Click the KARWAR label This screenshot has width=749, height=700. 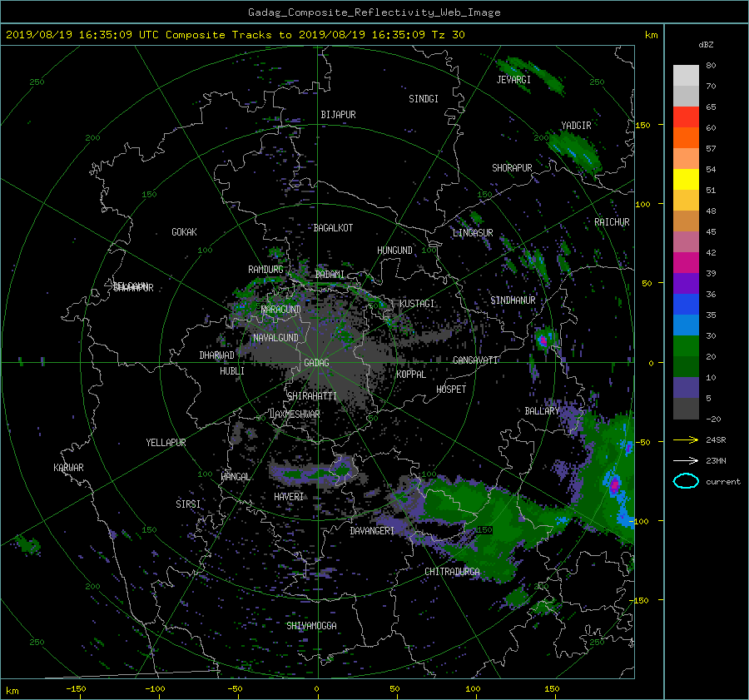[x=68, y=468]
